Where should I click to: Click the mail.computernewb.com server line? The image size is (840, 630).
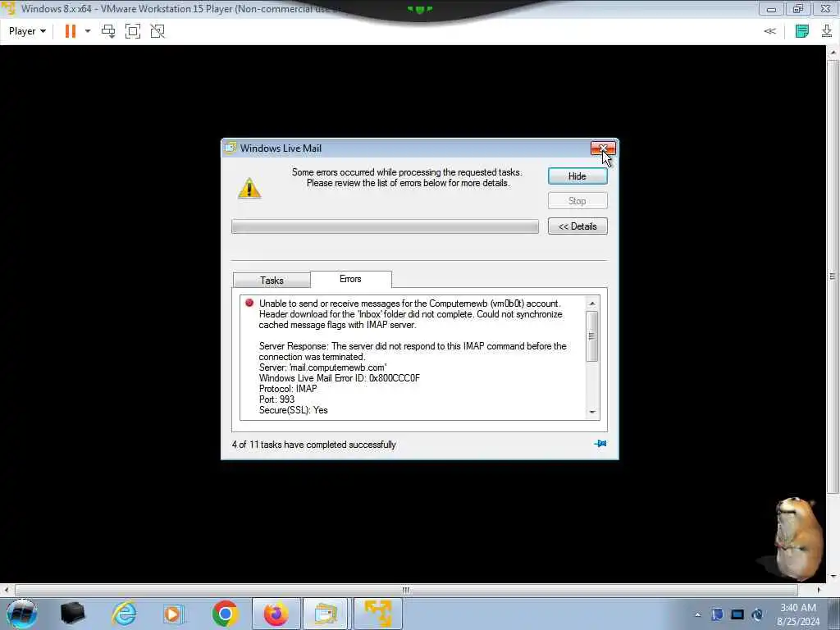coord(323,367)
